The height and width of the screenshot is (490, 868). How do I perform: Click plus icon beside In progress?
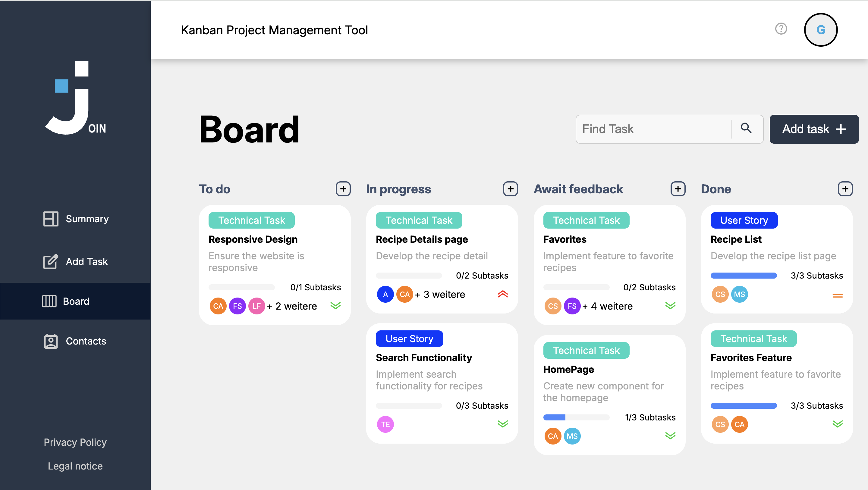point(510,189)
